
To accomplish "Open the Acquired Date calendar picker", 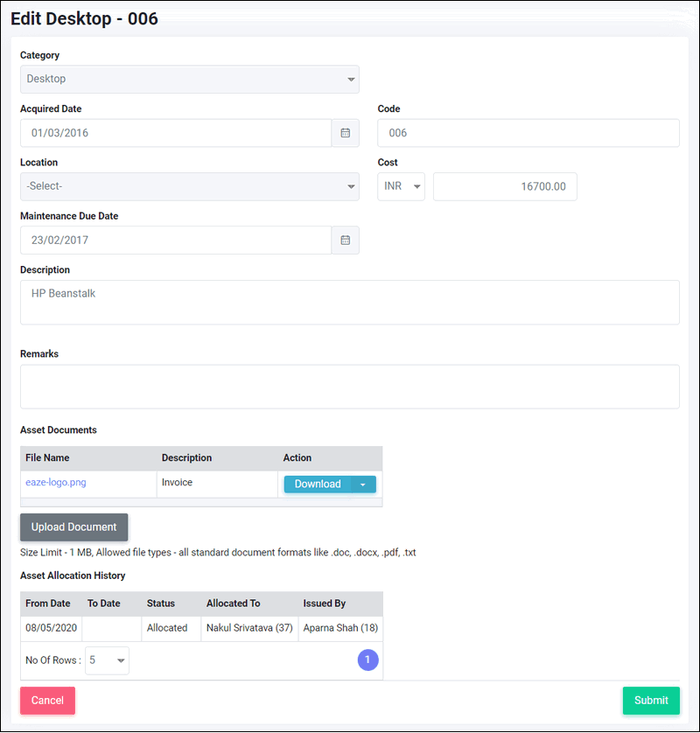I will [x=345, y=133].
